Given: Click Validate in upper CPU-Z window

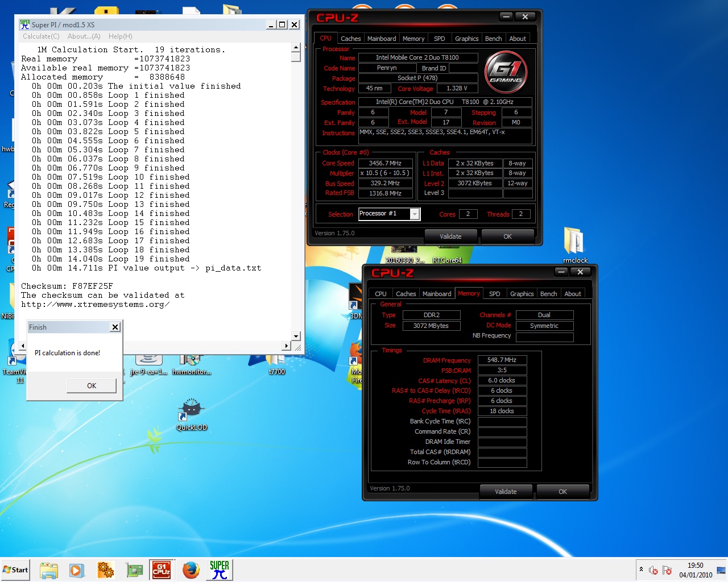Looking at the screenshot, I should pos(450,236).
